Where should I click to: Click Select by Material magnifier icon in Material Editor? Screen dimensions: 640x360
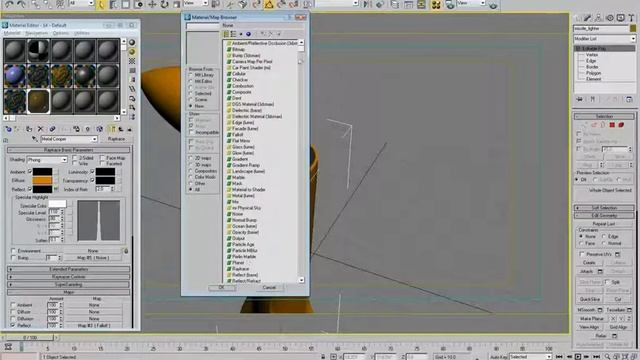click(x=132, y=108)
